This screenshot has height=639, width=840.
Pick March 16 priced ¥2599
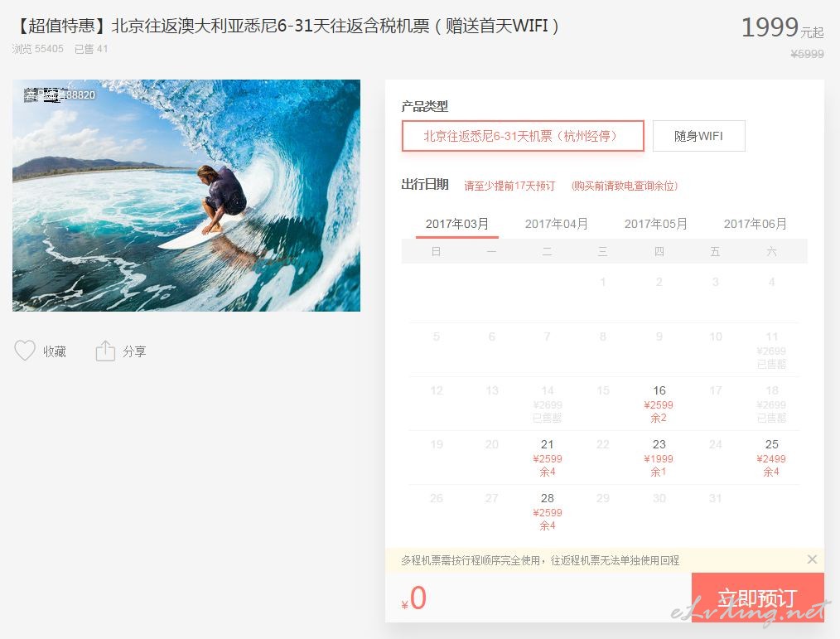[x=659, y=404]
